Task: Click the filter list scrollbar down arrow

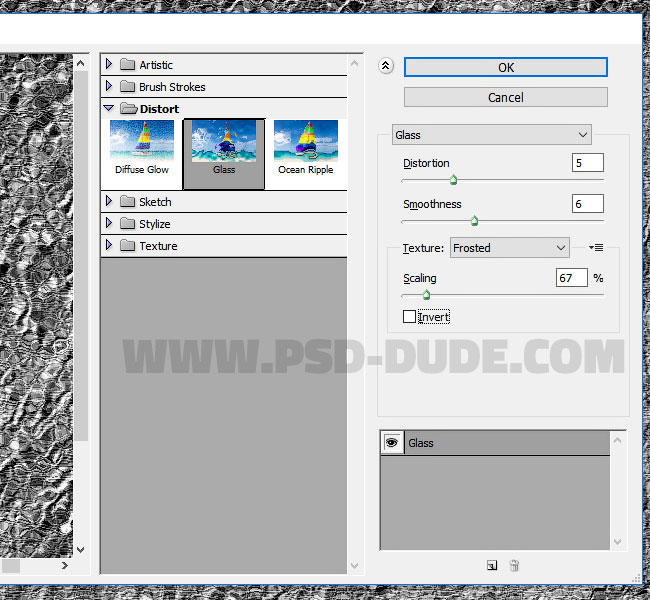Action: coord(354,565)
